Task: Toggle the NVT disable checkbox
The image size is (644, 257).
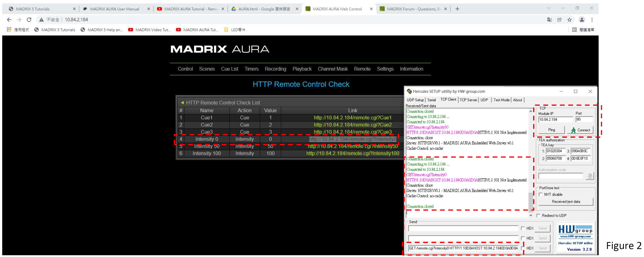Action: click(541, 194)
